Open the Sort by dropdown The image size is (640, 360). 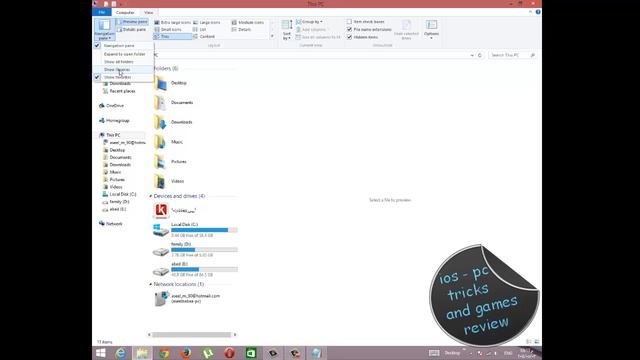[x=287, y=30]
